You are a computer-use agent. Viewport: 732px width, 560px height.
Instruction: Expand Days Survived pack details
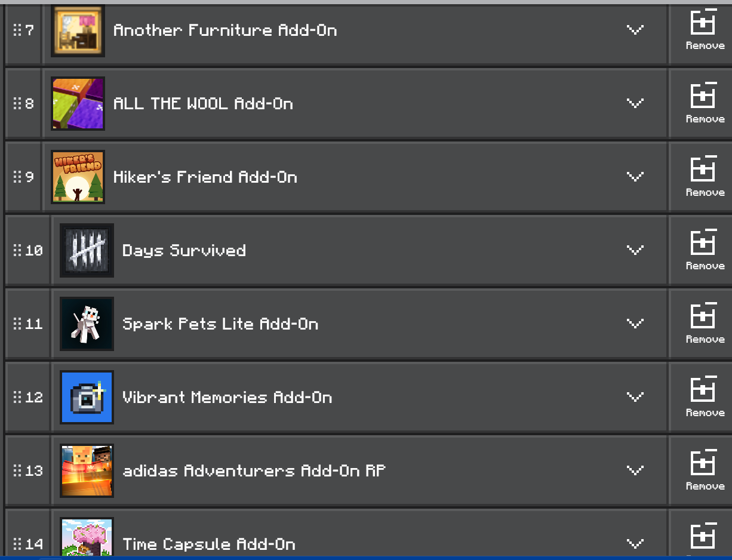(x=635, y=250)
